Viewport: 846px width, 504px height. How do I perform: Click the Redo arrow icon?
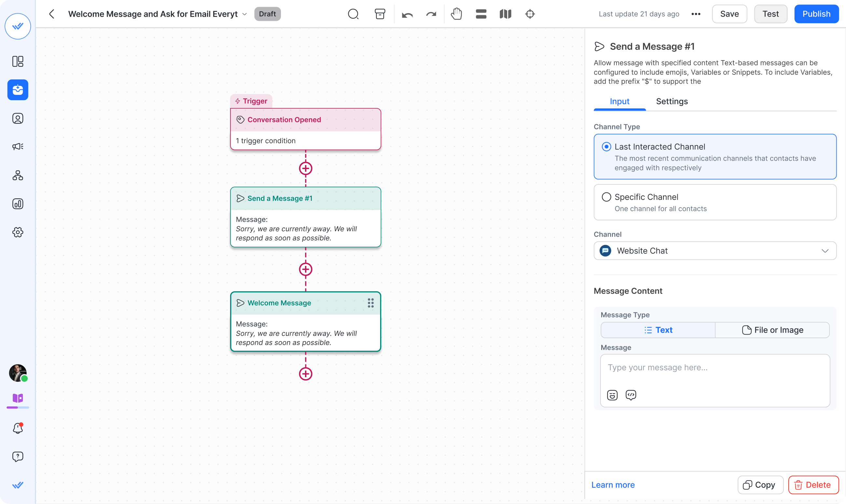click(x=431, y=14)
